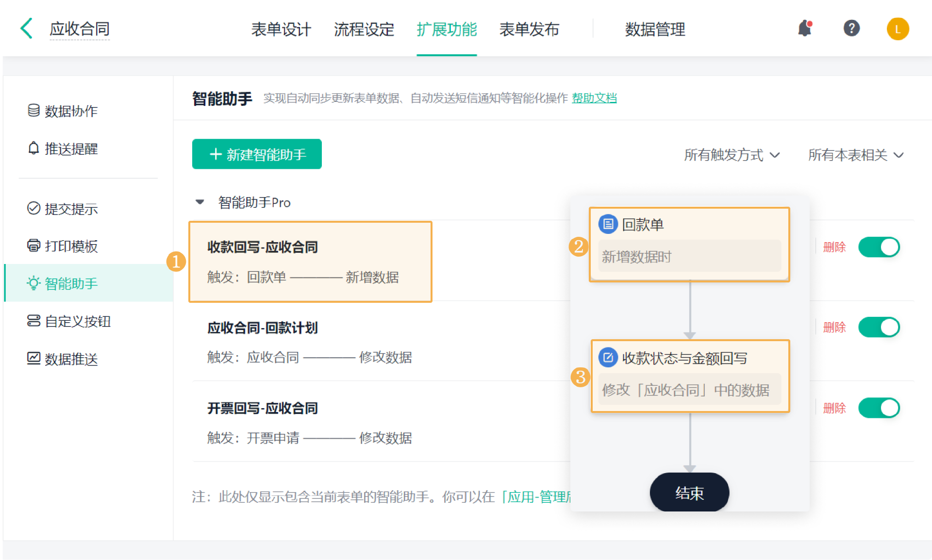Click the 新建智能助手 button
The width and height of the screenshot is (932, 560).
(257, 154)
